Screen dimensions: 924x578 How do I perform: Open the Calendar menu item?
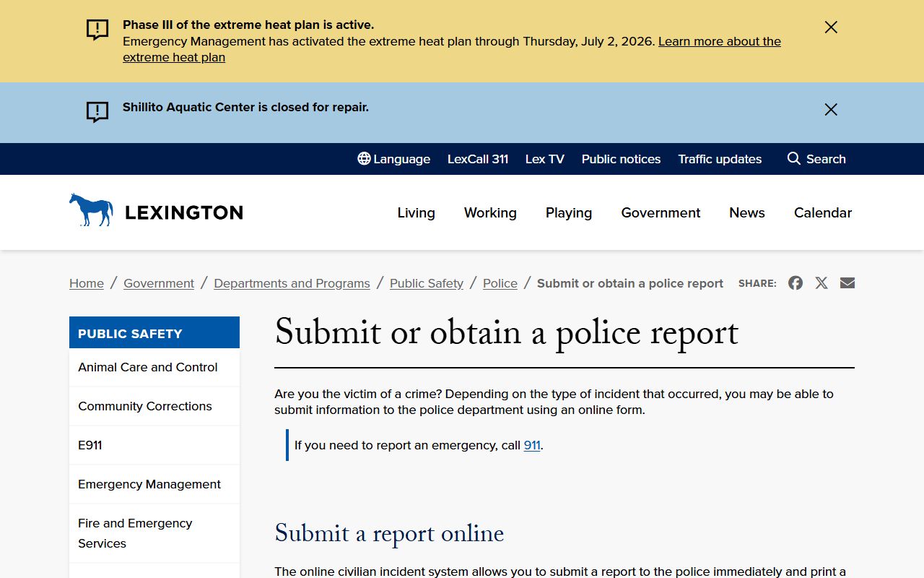coord(823,213)
